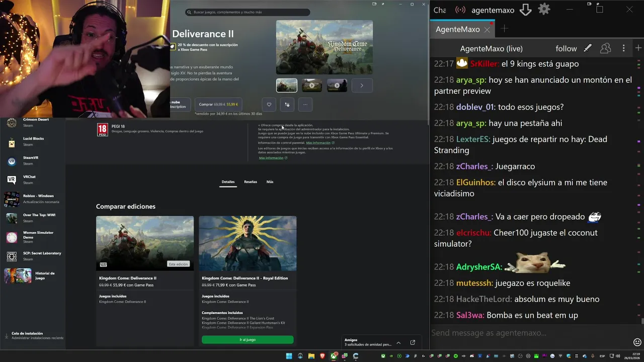Show next media with the gallery arrow

pyautogui.click(x=361, y=85)
